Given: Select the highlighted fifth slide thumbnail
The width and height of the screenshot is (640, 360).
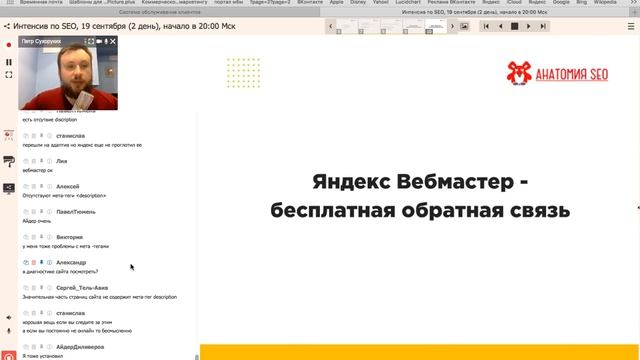Looking at the screenshot, I should [x=436, y=26].
